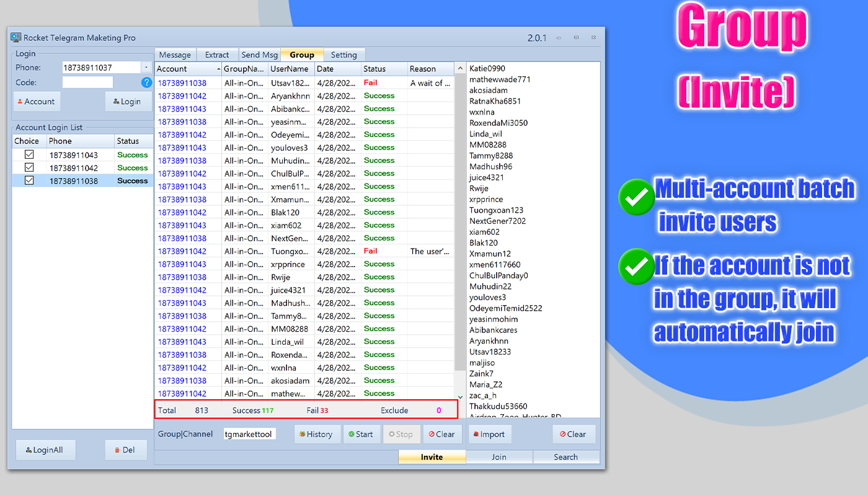Uncheck the checkbox for phone 18738911042
This screenshot has height=496, width=868.
tap(29, 167)
